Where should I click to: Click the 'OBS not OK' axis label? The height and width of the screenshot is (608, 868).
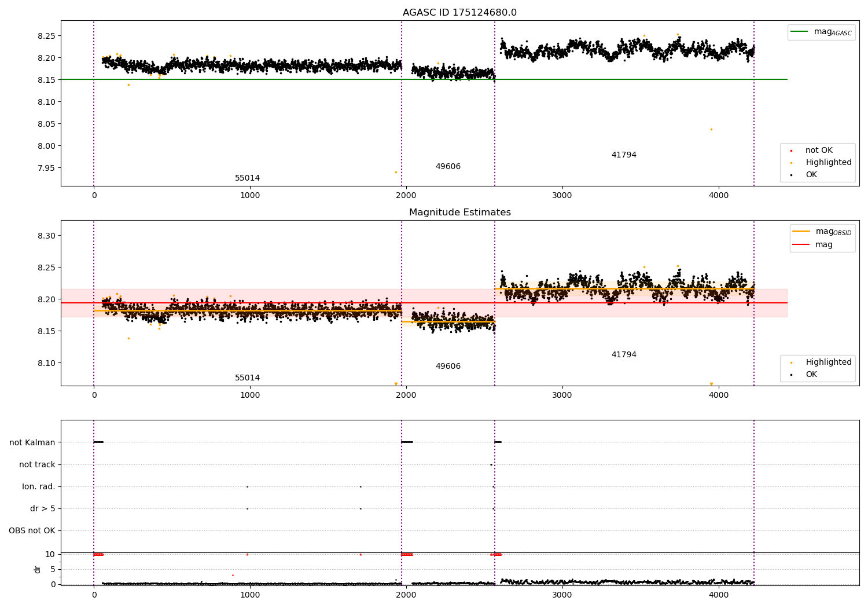pos(32,530)
